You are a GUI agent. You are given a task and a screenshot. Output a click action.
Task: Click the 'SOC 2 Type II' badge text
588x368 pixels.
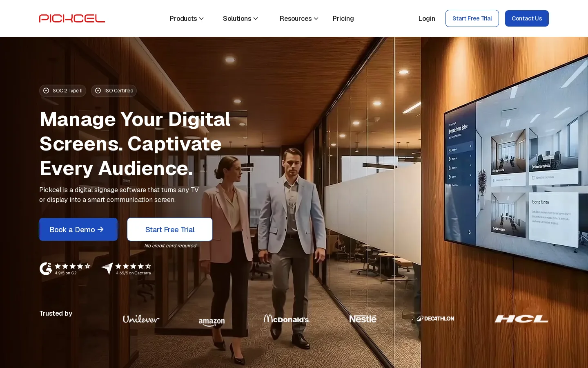point(67,91)
